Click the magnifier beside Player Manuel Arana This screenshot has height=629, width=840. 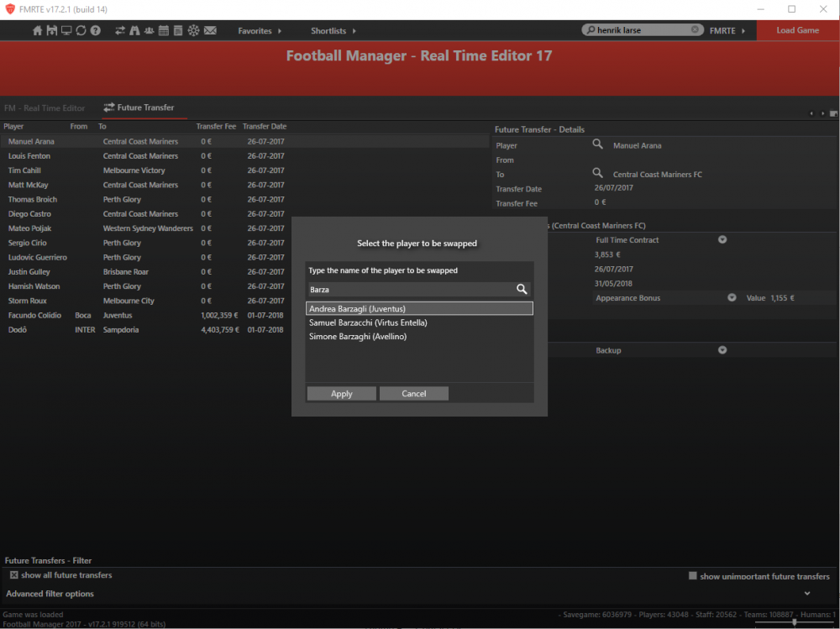(597, 144)
